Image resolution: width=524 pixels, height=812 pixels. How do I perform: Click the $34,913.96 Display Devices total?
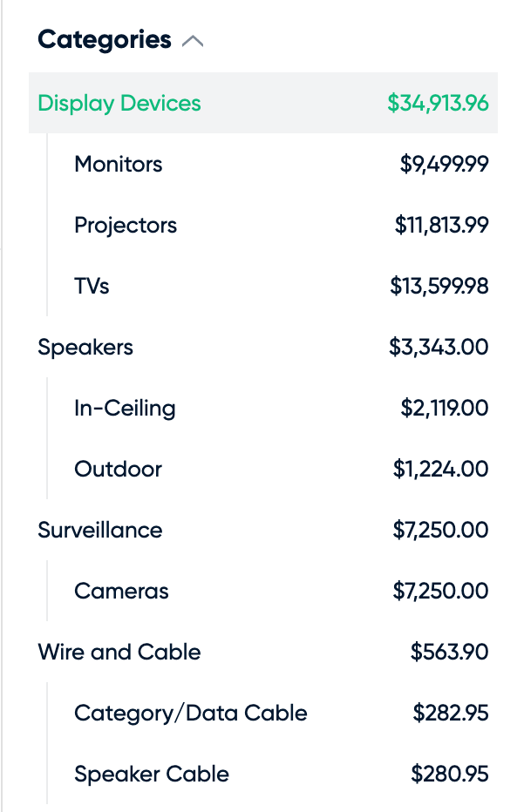coord(438,103)
